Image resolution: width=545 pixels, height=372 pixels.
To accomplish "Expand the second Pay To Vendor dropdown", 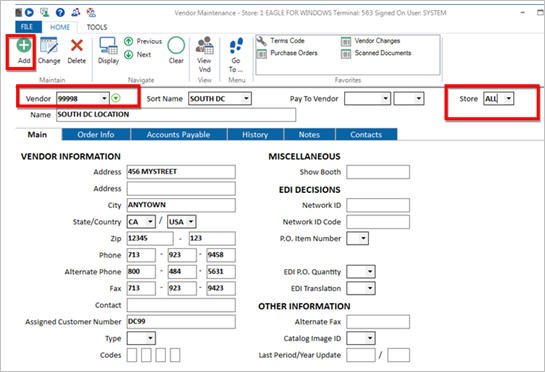I will point(419,99).
